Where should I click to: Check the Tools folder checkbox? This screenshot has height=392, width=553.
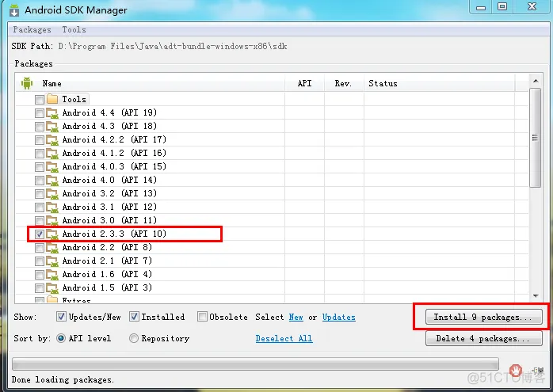pos(40,100)
